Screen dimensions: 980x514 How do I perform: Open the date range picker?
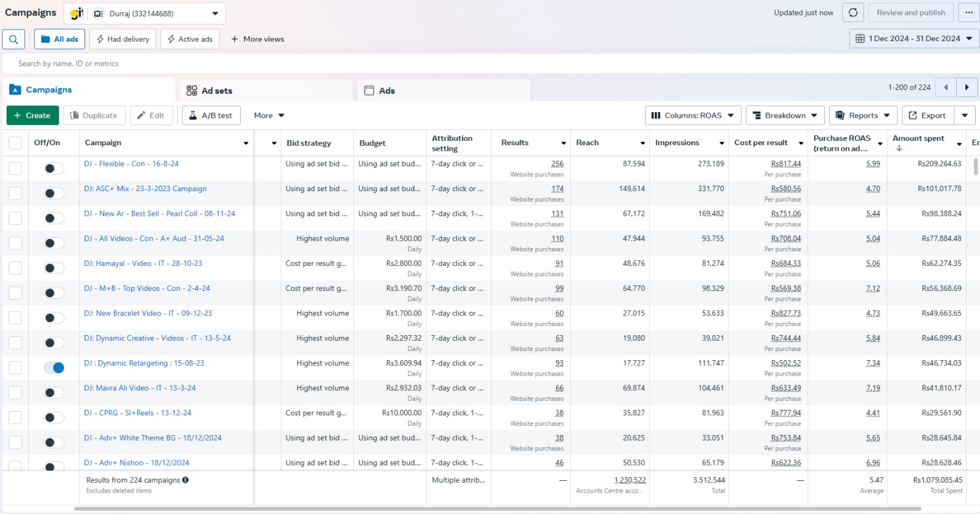coord(914,39)
